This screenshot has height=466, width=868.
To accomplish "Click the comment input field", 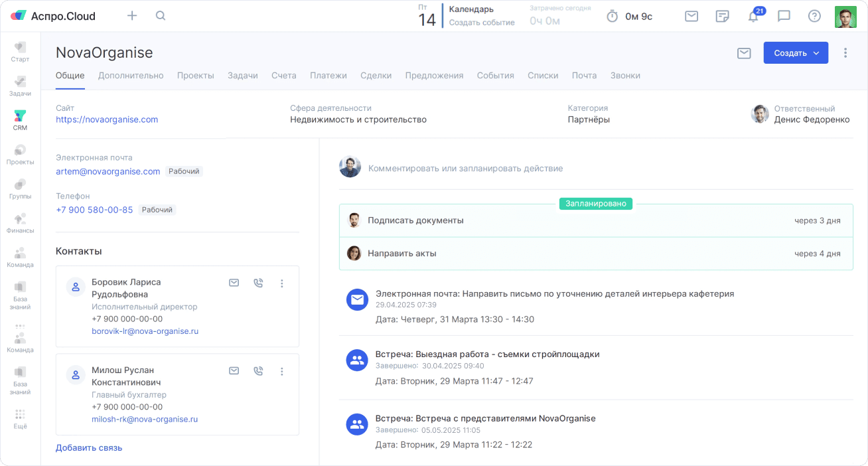I will [465, 169].
